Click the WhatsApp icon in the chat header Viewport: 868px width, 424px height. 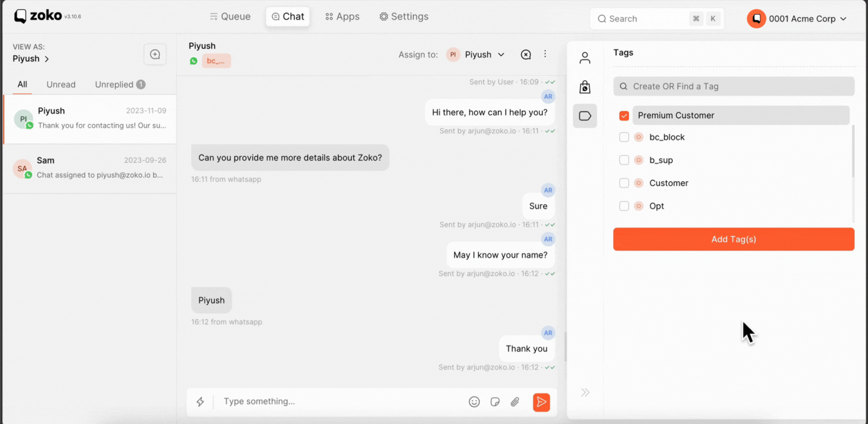[194, 61]
